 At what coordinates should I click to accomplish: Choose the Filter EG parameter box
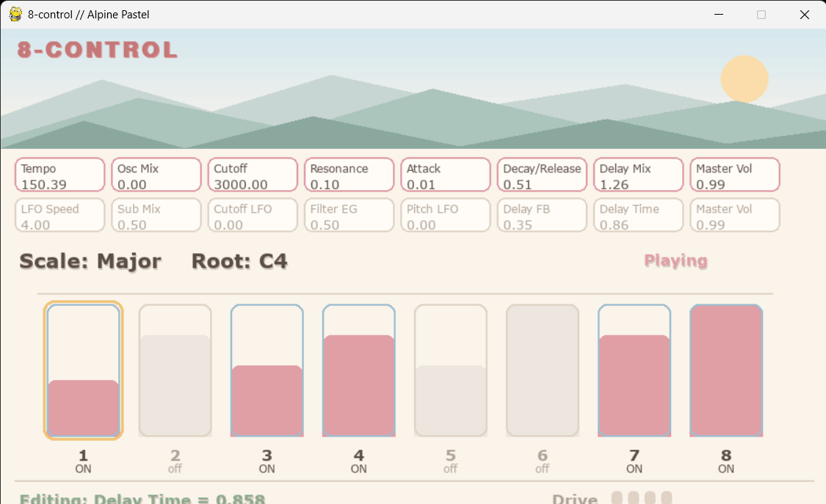click(349, 215)
